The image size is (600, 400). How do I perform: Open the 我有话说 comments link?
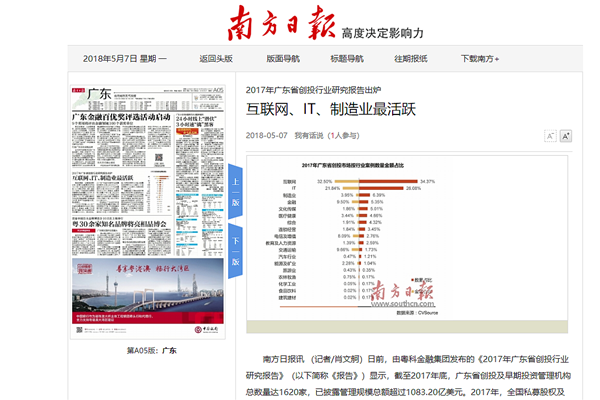(327, 136)
